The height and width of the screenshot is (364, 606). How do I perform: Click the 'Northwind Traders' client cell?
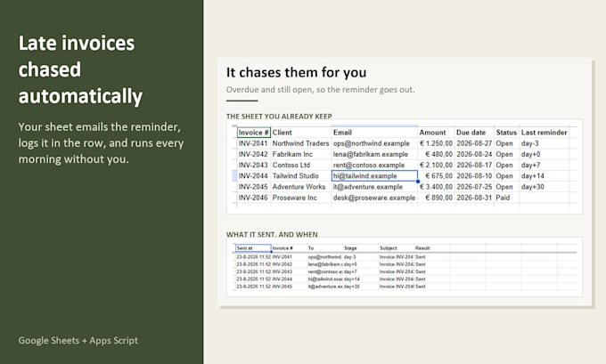coord(300,143)
